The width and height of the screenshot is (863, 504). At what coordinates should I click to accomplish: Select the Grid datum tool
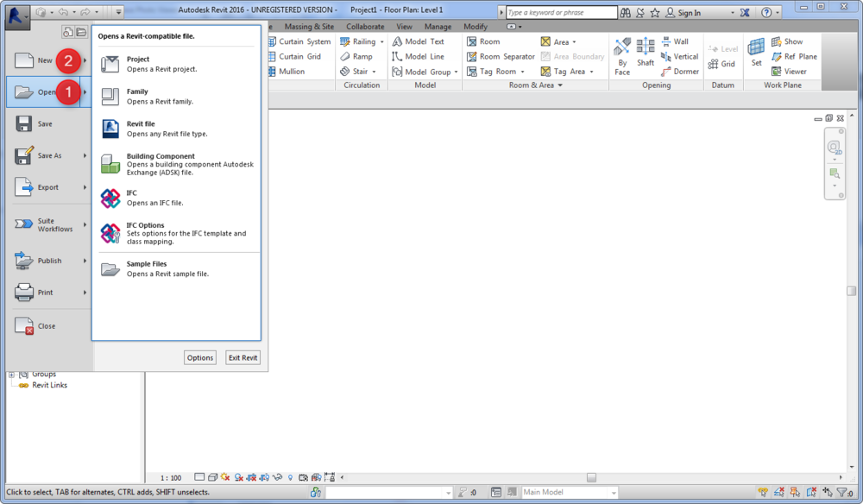[x=721, y=64]
